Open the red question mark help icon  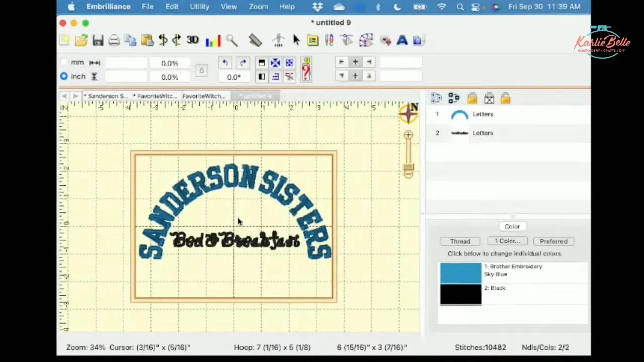point(306,69)
